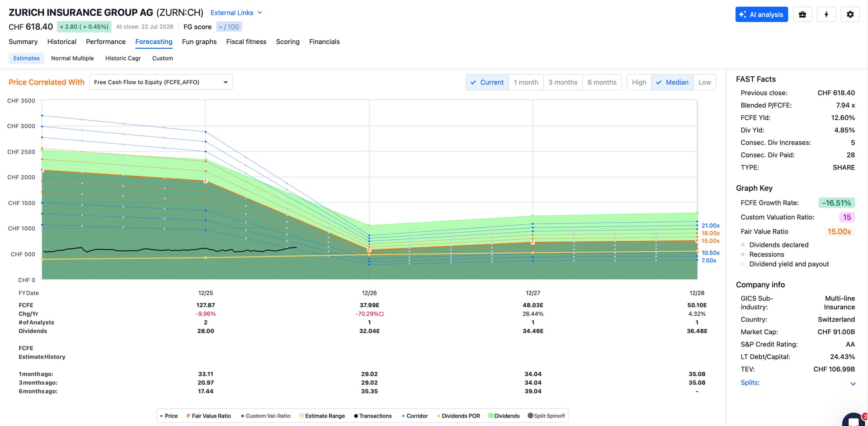This screenshot has height=426, width=868.
Task: Select the Forecasting tab
Action: click(154, 42)
